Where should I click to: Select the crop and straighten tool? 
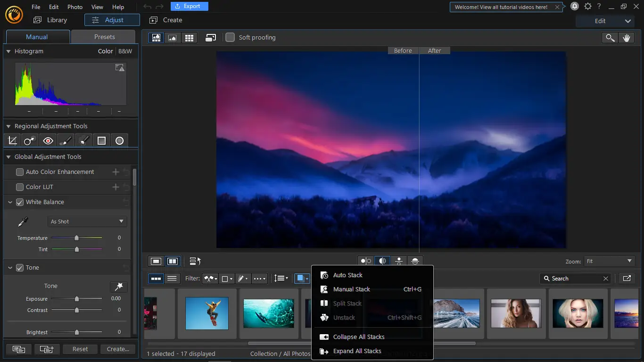[13, 140]
